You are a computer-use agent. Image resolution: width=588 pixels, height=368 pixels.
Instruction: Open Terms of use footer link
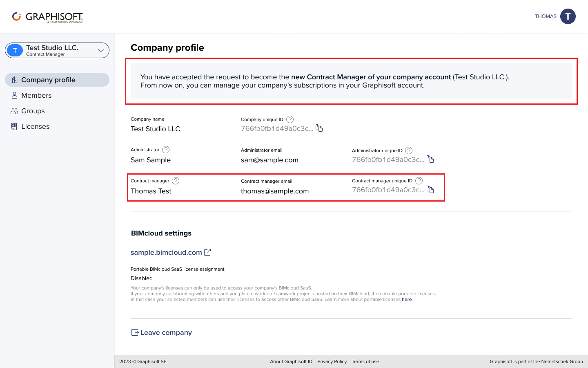365,361
